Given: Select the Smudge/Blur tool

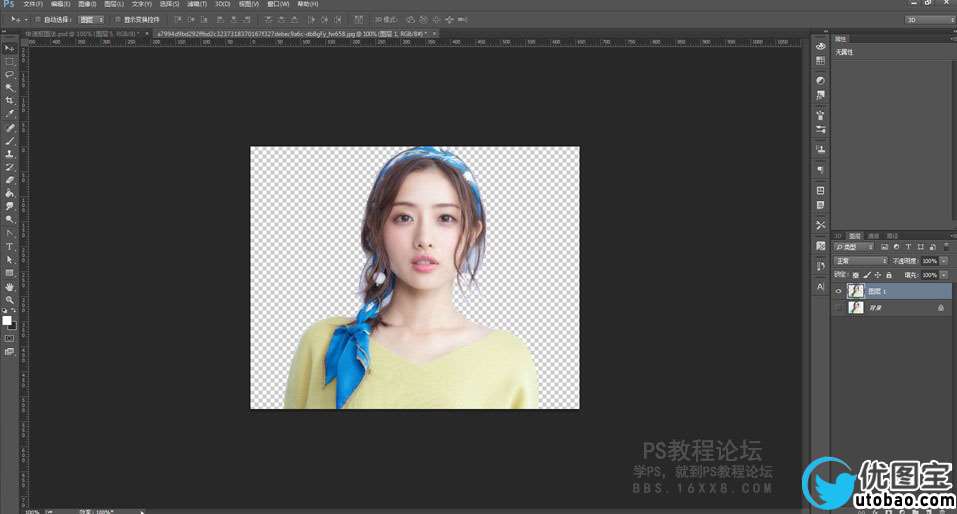Looking at the screenshot, I should coord(9,206).
